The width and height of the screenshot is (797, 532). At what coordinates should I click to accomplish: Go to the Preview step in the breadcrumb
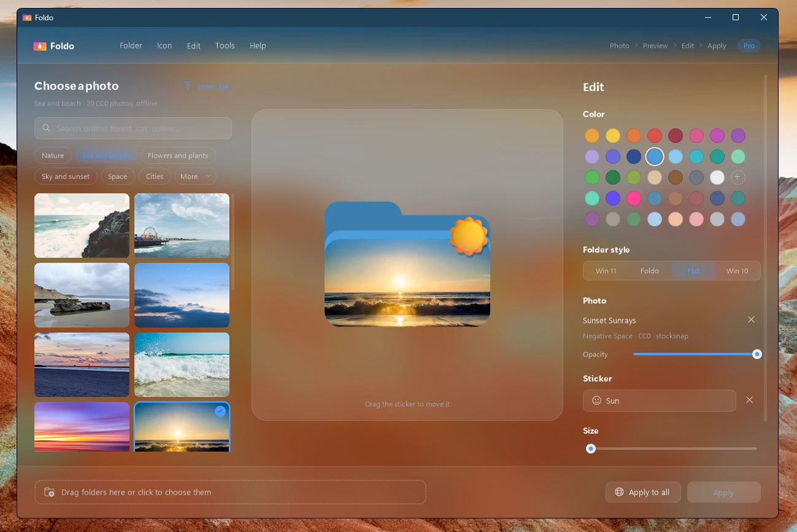655,46
